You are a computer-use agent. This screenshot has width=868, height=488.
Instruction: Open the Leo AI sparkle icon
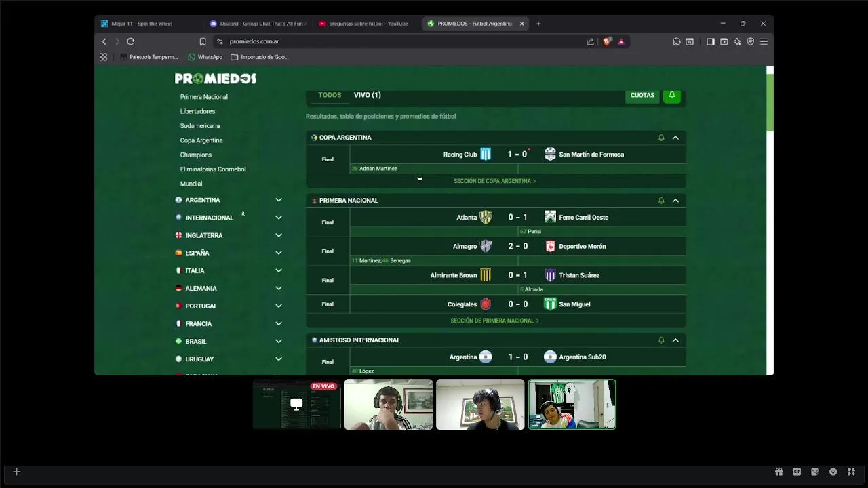click(737, 41)
